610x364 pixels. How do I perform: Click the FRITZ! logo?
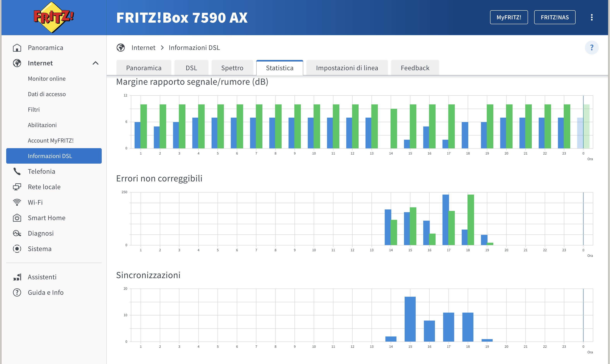tap(54, 17)
